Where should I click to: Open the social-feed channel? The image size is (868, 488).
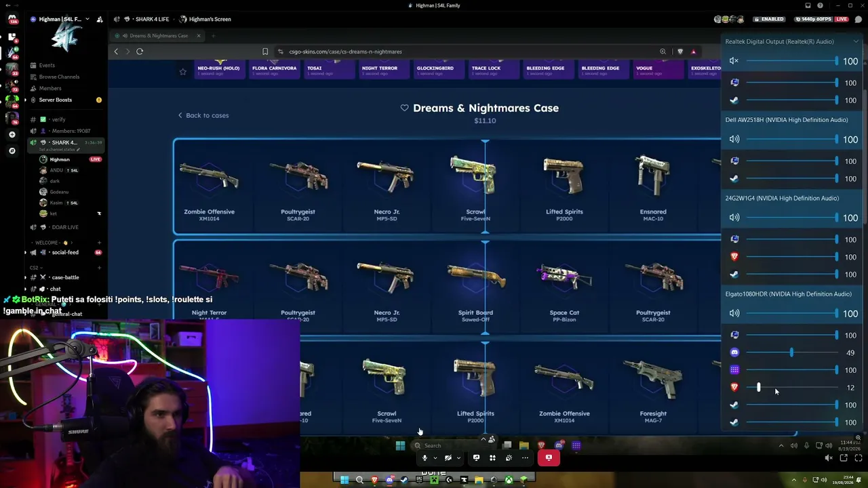(65, 252)
